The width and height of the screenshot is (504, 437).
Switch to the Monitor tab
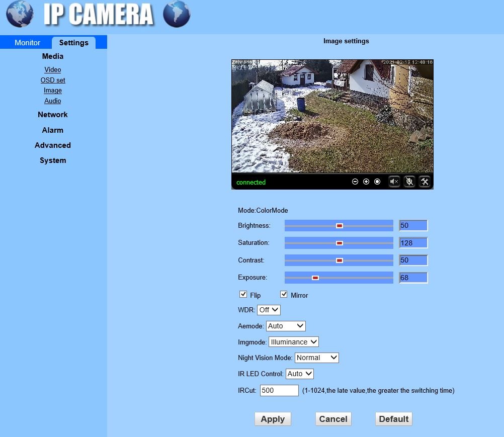pos(27,43)
